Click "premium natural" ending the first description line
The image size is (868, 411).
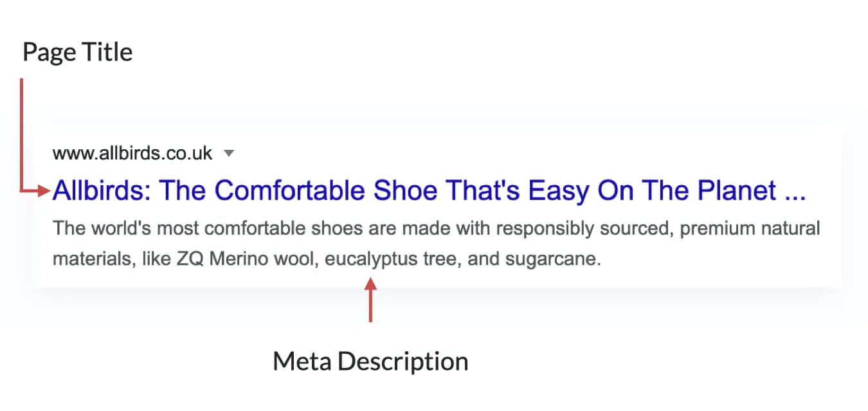pos(750,228)
